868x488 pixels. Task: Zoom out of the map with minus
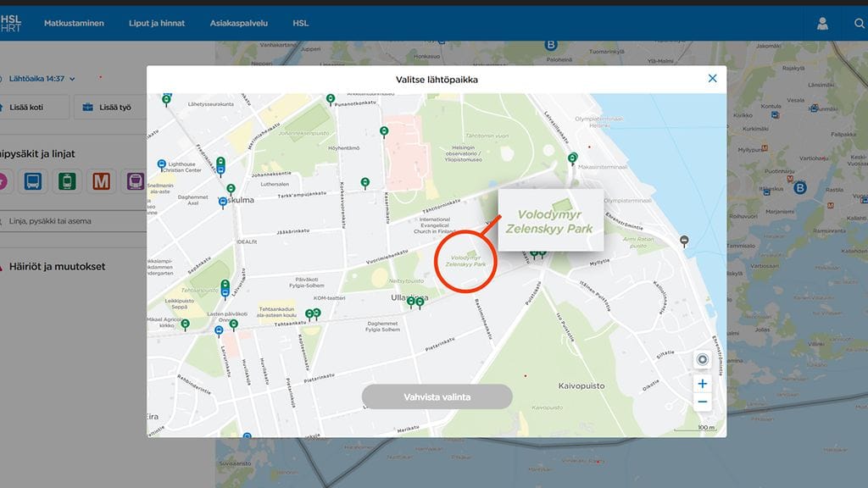[702, 402]
